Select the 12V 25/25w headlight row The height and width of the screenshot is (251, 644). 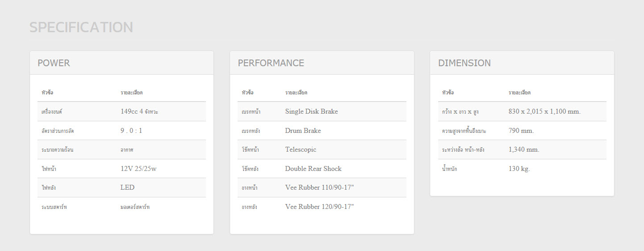point(121,169)
